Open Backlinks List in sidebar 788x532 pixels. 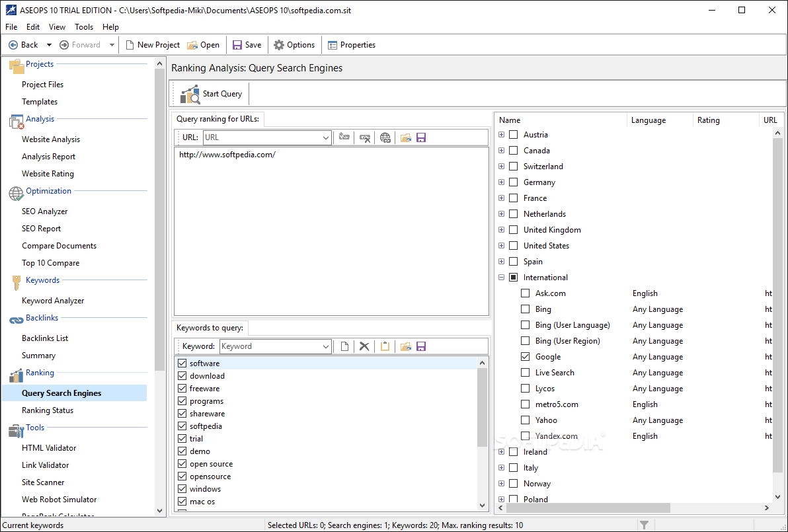tap(45, 338)
